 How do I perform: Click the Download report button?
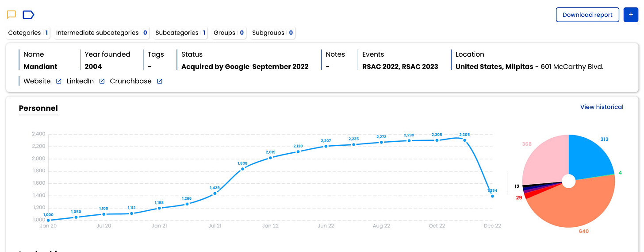point(587,15)
